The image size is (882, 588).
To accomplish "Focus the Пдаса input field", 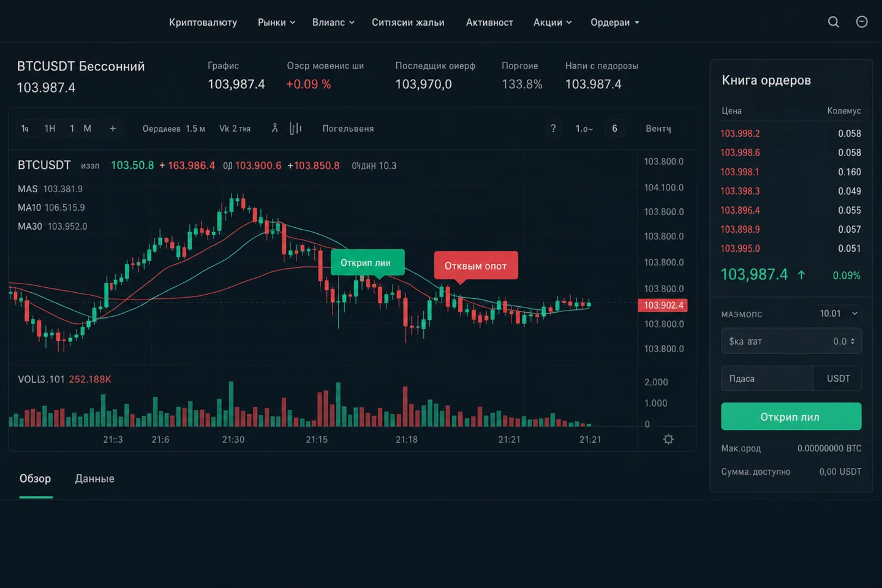I will tap(767, 379).
